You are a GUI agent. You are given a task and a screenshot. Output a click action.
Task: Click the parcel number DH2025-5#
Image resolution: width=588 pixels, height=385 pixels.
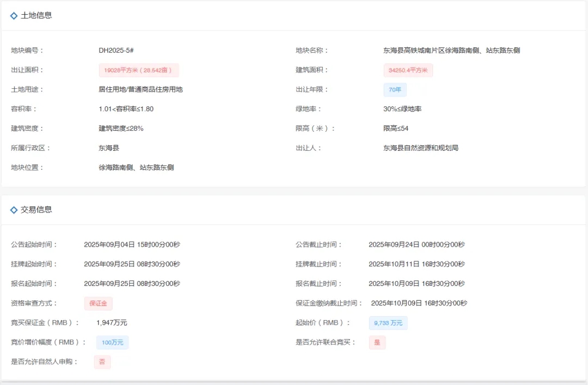116,51
